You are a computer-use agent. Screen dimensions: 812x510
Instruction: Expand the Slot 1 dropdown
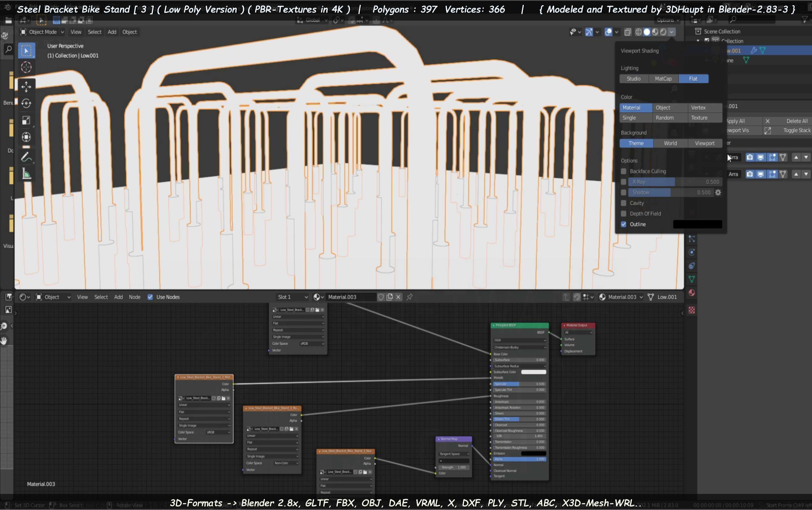[292, 297]
